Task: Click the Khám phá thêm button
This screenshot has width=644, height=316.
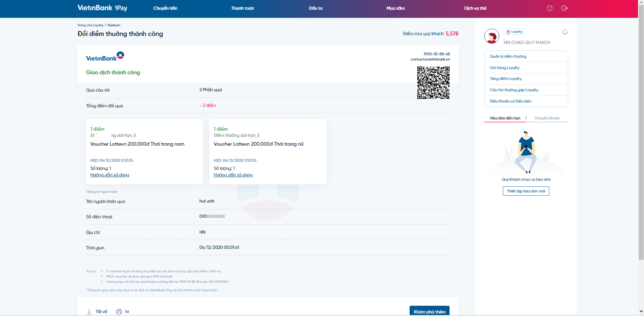Action: tap(429, 311)
